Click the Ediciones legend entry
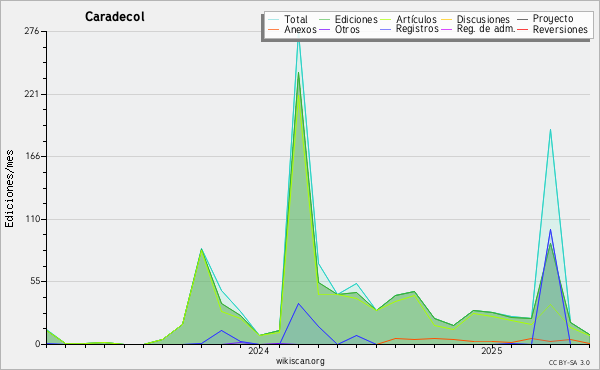600x370 pixels. click(356, 20)
